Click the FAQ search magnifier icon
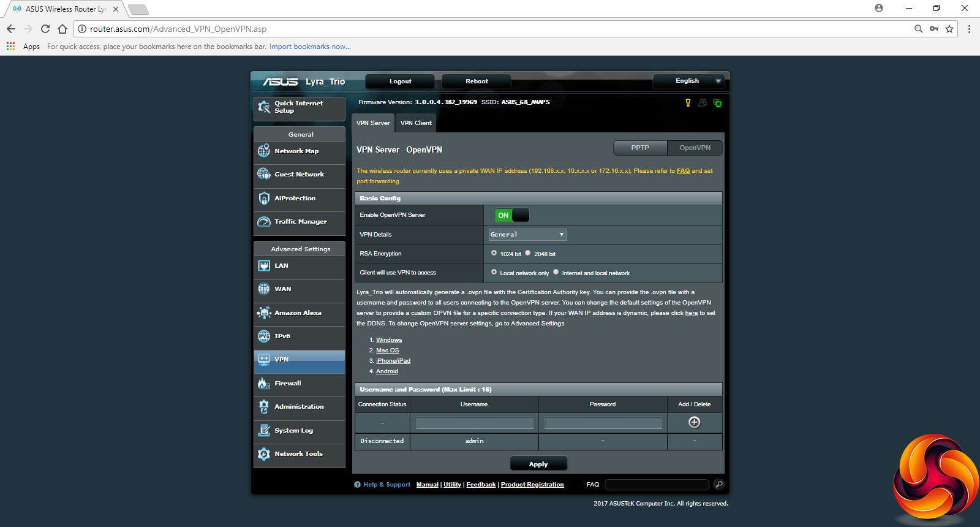This screenshot has height=527, width=980. pyautogui.click(x=719, y=485)
